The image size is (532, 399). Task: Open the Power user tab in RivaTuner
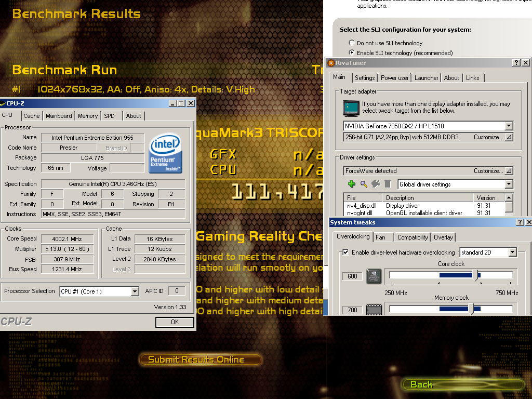click(395, 78)
